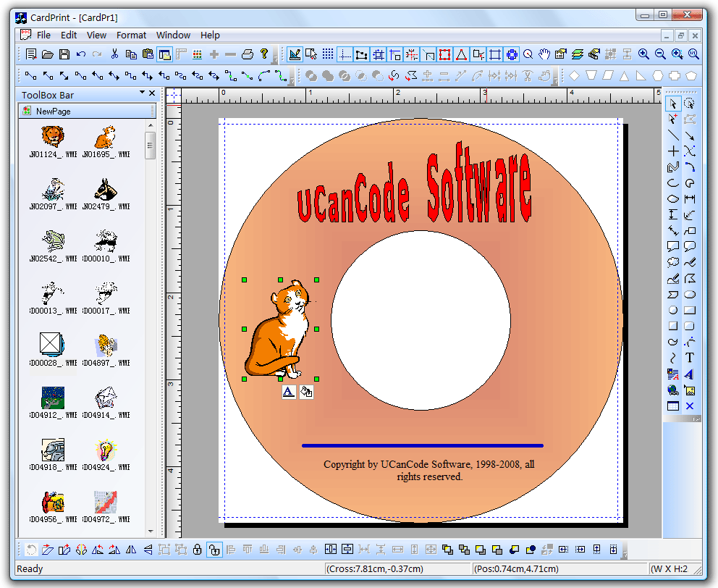The width and height of the screenshot is (718, 588).
Task: Click the fill paint bucket icon below cat
Action: [x=306, y=392]
